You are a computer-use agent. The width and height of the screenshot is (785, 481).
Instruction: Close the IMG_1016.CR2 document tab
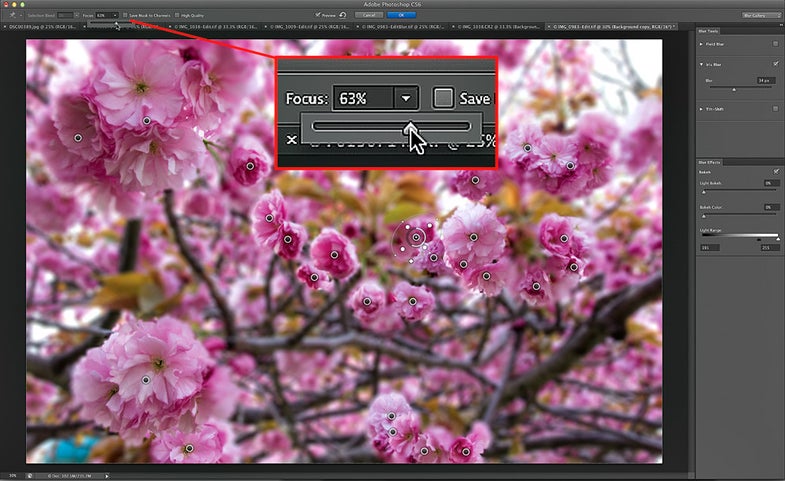(454, 27)
